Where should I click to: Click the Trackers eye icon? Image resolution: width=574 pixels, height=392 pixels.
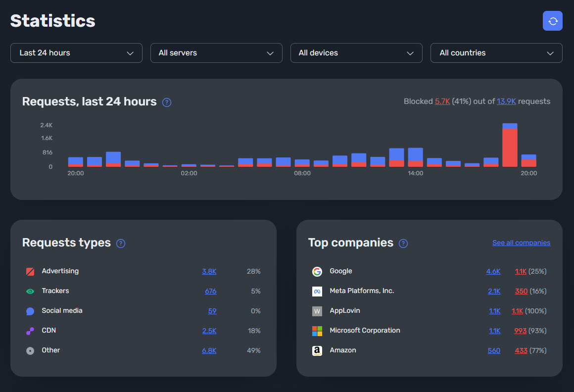[30, 291]
